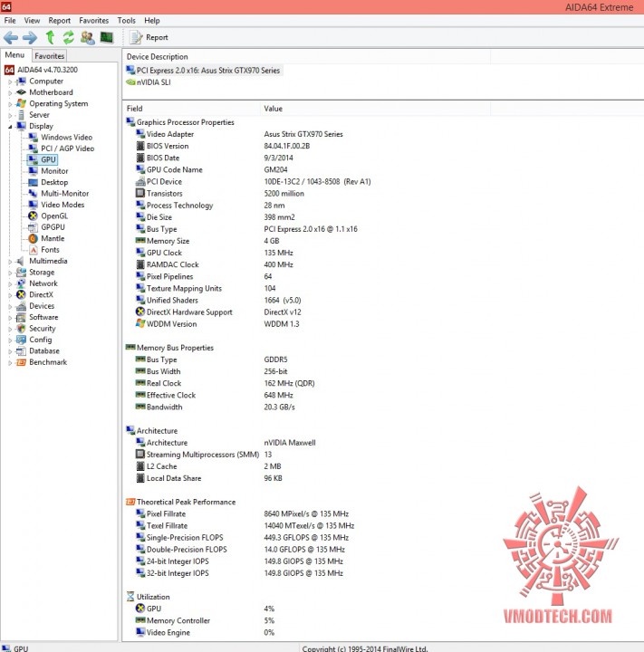The width and height of the screenshot is (644, 652).
Task: Click the Benchmark tree icon
Action: [21, 362]
